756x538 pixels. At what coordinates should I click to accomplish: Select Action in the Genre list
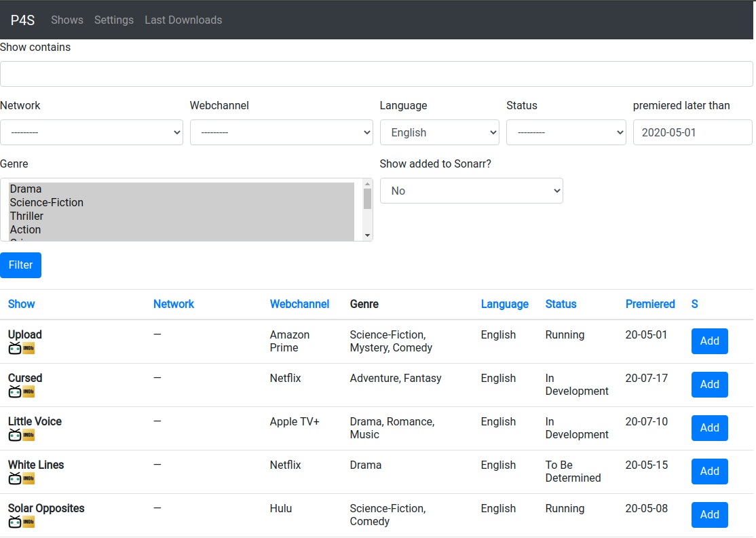point(181,229)
